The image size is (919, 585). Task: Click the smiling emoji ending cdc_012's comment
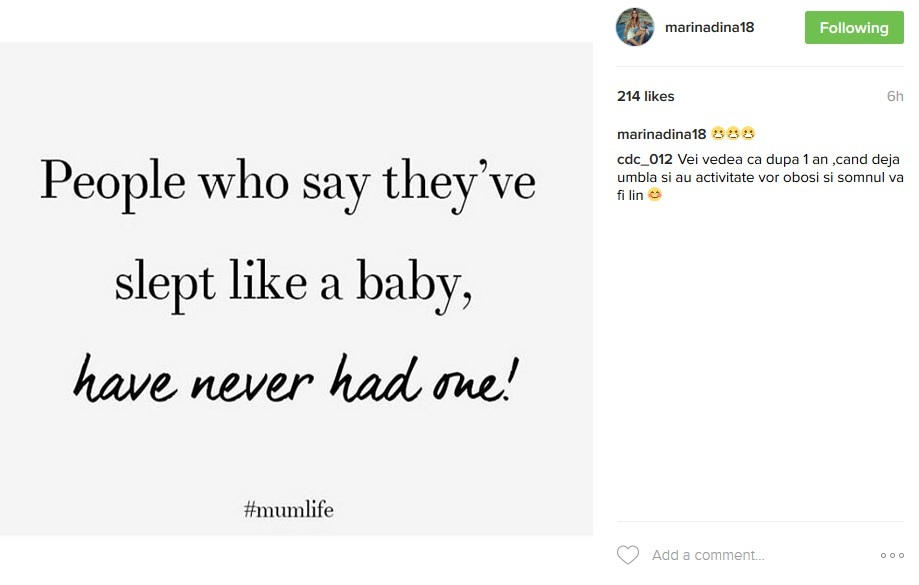(655, 195)
